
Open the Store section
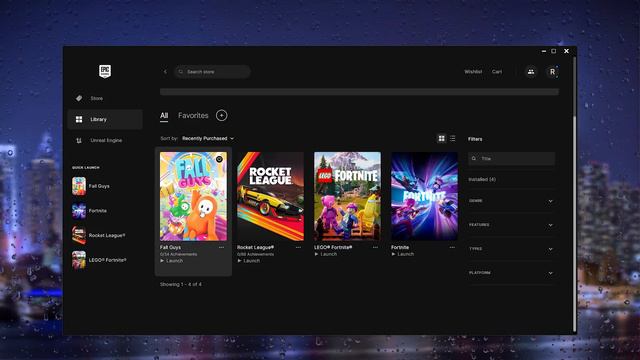(105, 98)
